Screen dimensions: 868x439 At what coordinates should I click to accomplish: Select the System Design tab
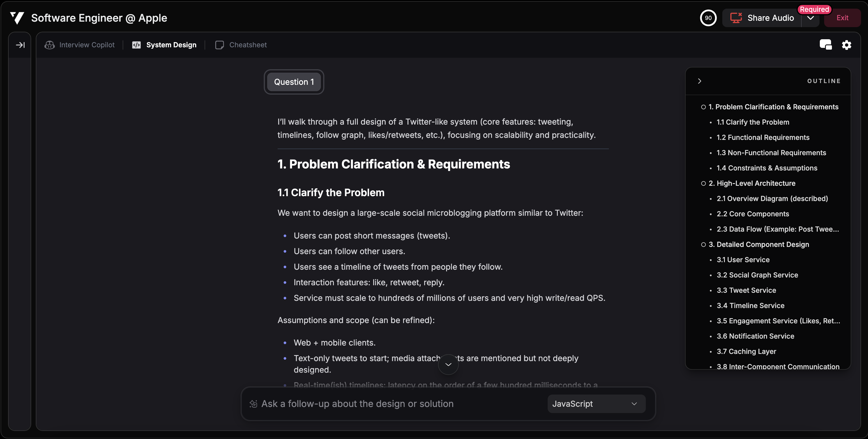[x=164, y=45]
